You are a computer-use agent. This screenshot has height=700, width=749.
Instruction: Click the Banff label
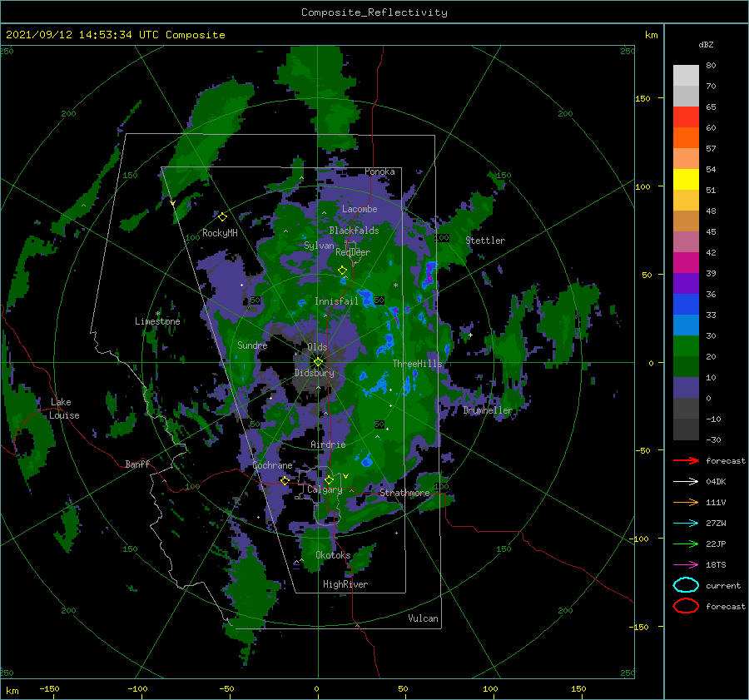click(137, 464)
